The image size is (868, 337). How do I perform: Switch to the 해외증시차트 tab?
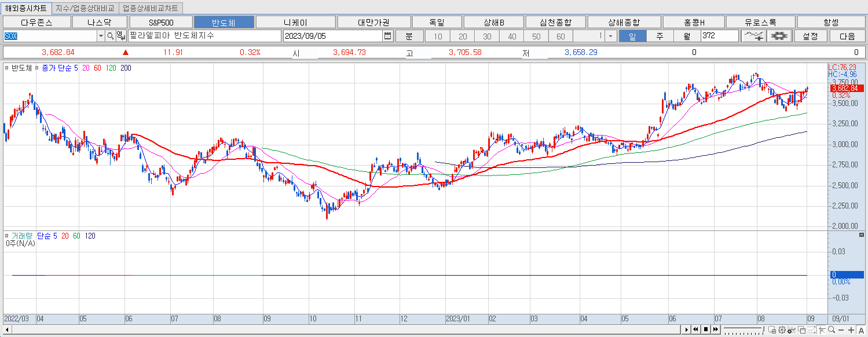(26, 8)
